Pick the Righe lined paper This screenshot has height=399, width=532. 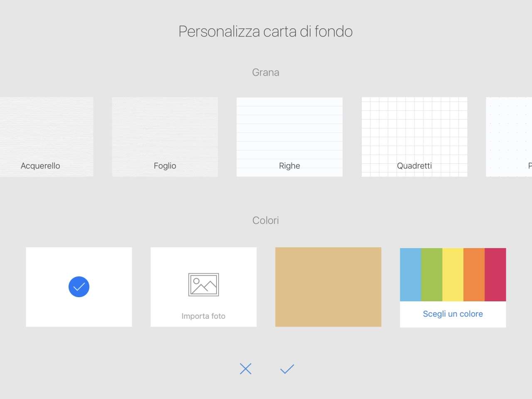point(290,137)
